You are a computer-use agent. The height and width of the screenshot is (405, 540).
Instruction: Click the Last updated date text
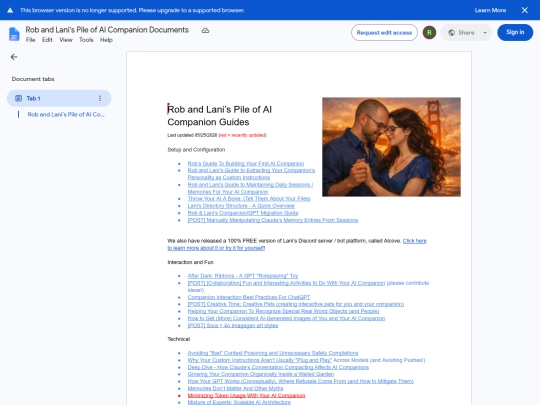click(x=192, y=135)
